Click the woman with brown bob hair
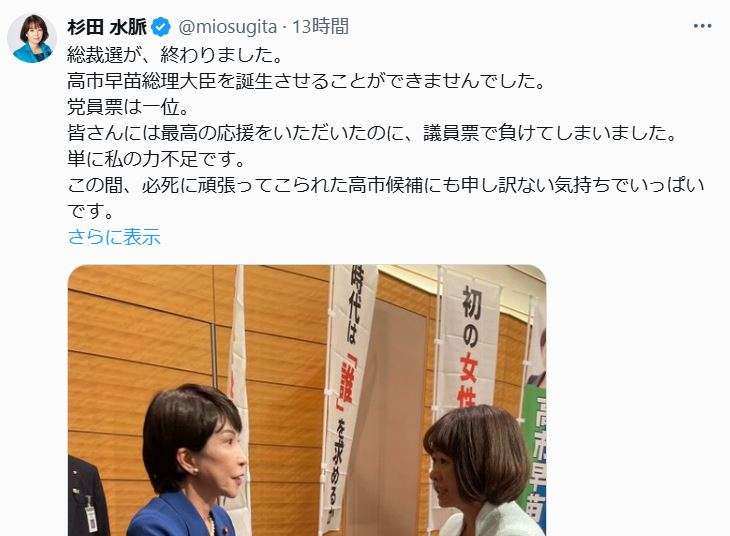The image size is (730, 536). point(479,470)
